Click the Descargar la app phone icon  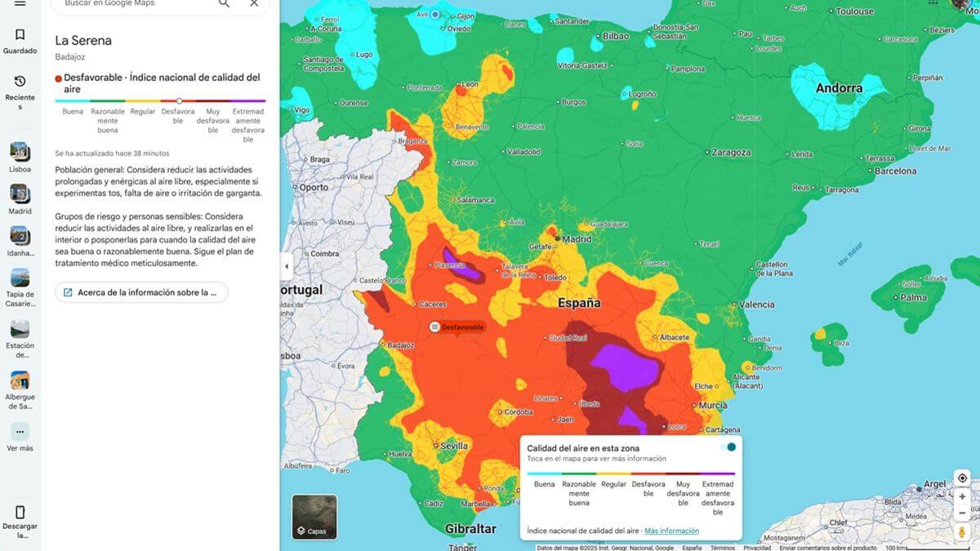[x=20, y=513]
